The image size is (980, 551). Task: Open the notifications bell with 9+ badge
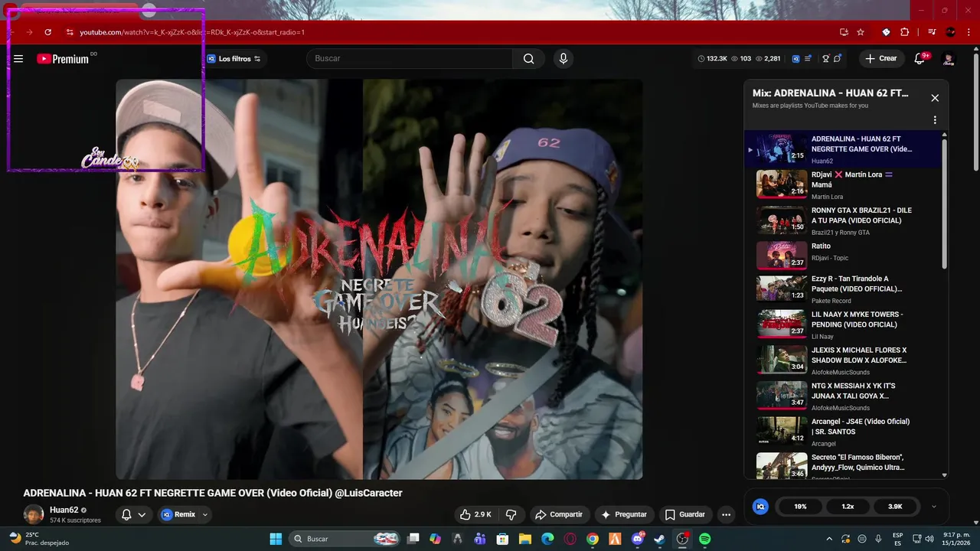point(920,59)
